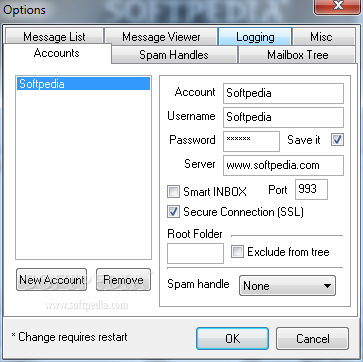This screenshot has height=362, width=363.
Task: Open the Mailbox Tree tab
Action: 297,55
